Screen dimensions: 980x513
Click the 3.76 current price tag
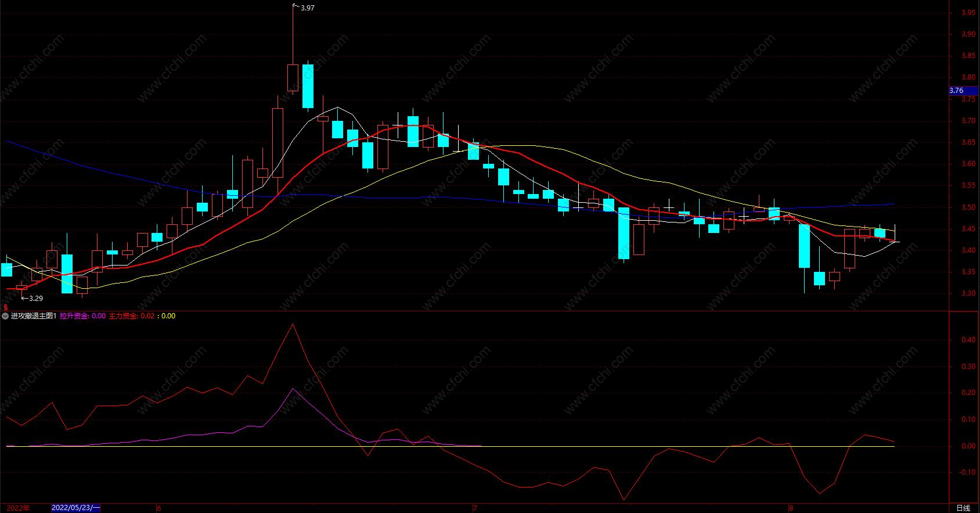tap(963, 91)
